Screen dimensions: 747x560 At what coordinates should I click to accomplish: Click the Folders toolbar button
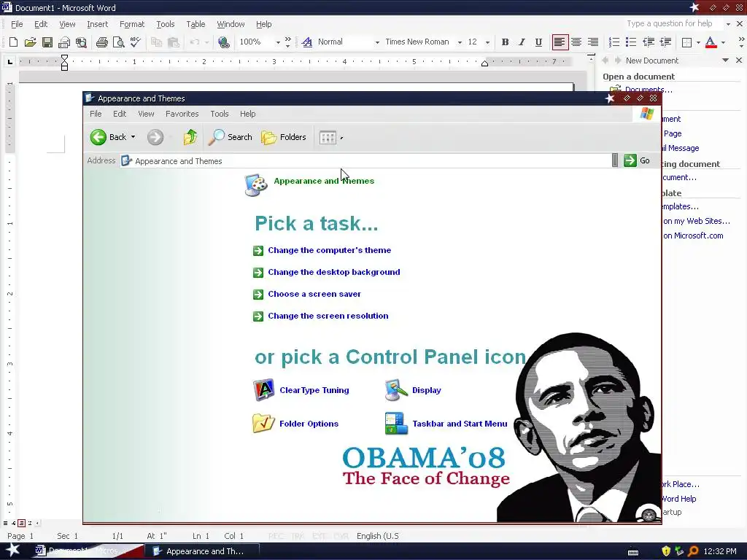(x=284, y=137)
